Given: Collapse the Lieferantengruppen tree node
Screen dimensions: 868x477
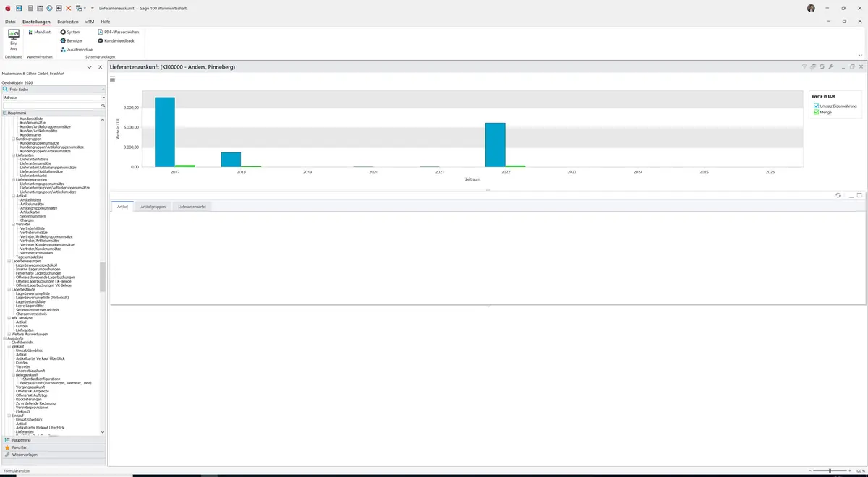Looking at the screenshot, I should point(13,180).
